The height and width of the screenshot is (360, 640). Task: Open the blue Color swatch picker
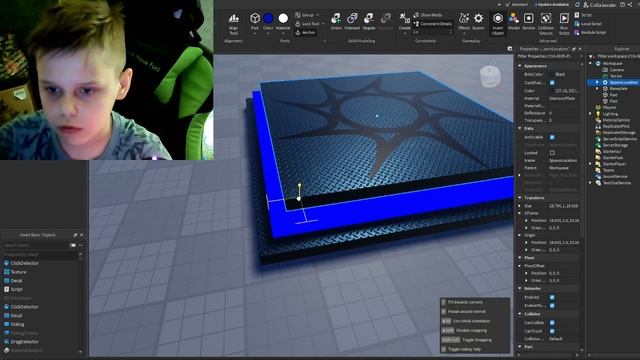click(x=268, y=18)
